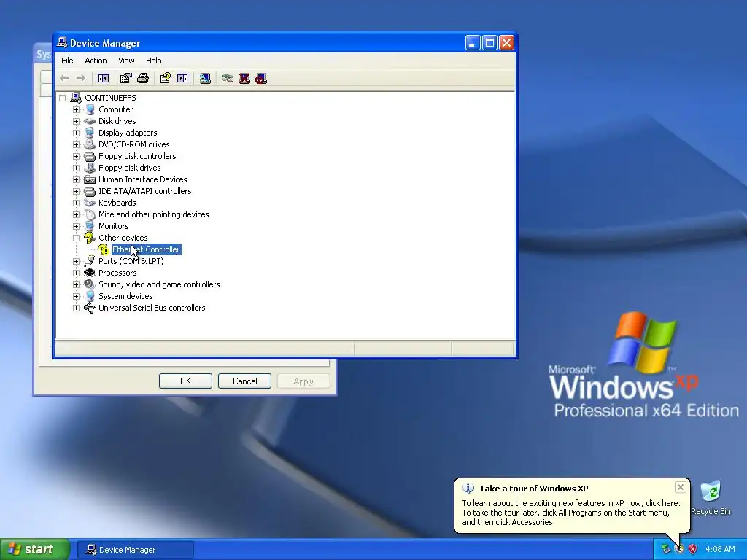Expand Floppy disk controllers node
747x560 pixels.
(x=76, y=156)
